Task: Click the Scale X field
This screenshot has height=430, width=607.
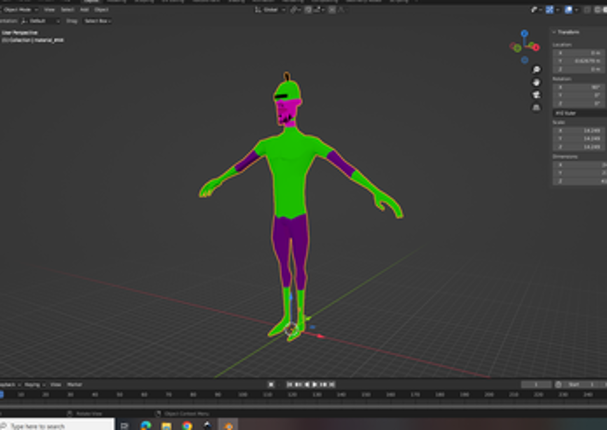Action: click(x=580, y=130)
